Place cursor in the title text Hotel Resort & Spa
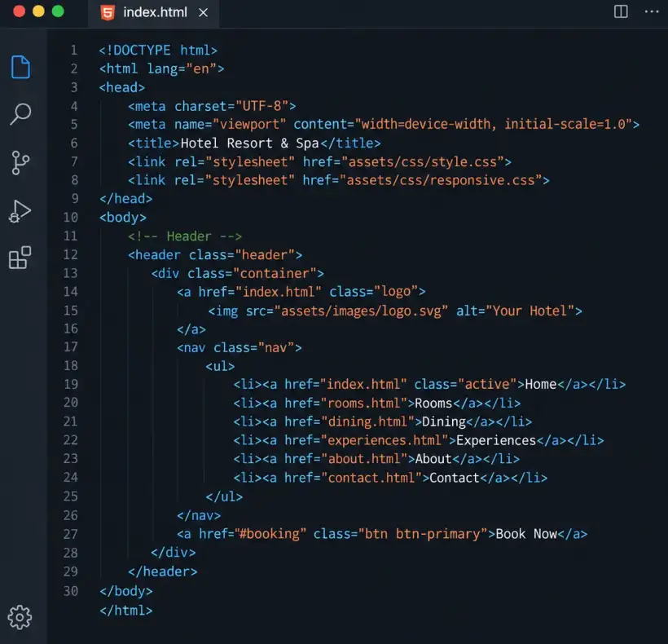This screenshot has height=644, width=668. (249, 143)
